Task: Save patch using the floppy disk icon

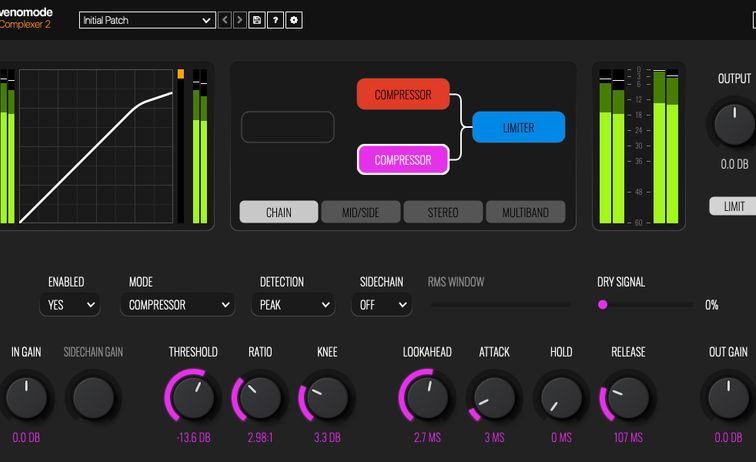Action: [x=257, y=20]
